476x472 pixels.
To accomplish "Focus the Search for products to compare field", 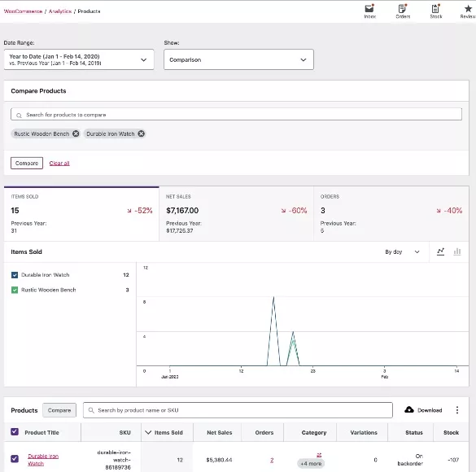I will click(x=236, y=115).
